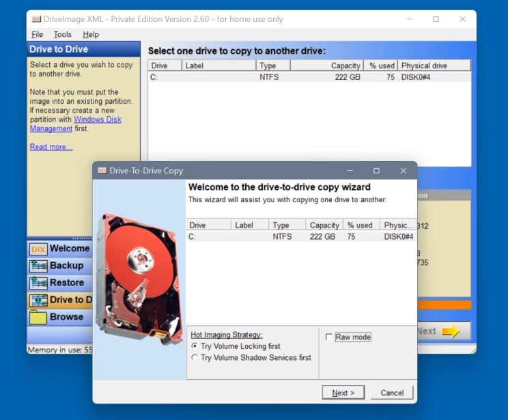508x420 pixels.
Task: Click the DriveImage XML title bar app icon
Action: click(x=36, y=19)
